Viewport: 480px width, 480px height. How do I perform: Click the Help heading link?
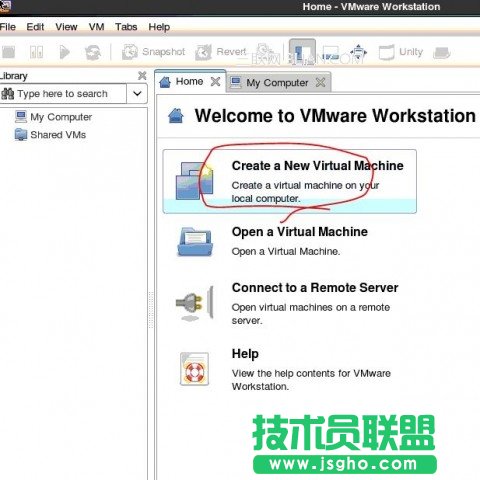tap(245, 354)
